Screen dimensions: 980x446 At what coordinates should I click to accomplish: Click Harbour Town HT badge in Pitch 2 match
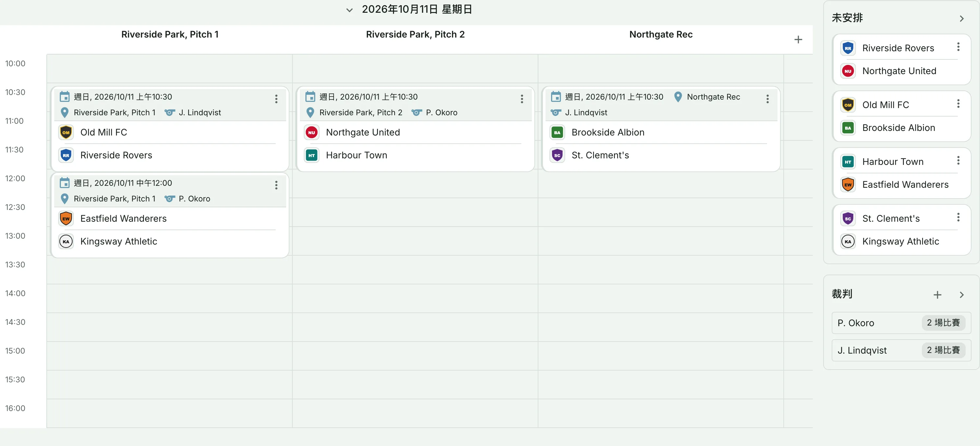click(312, 155)
